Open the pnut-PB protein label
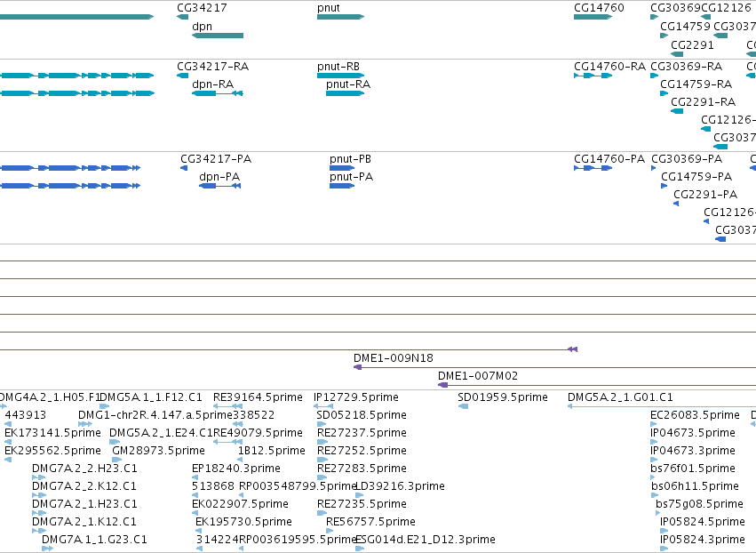Viewport: 756px width, 553px height. (x=351, y=159)
